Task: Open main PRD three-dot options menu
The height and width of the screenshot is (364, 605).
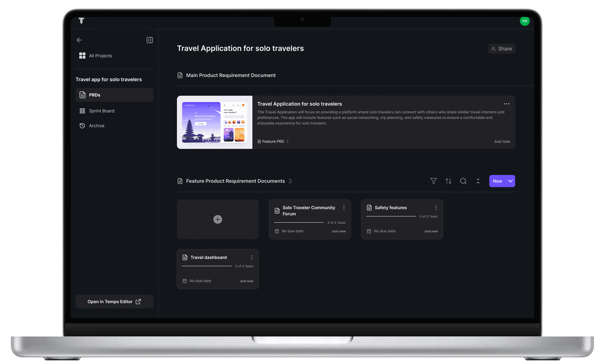Action: 506,104
